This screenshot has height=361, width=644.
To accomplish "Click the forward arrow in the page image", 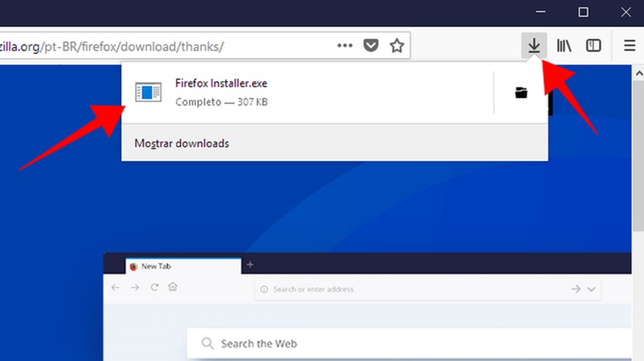I will pyautogui.click(x=135, y=288).
